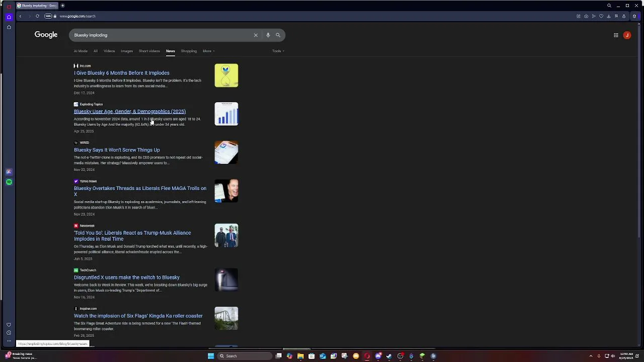Open the Google apps grid
Image resolution: width=644 pixels, height=362 pixels.
pyautogui.click(x=616, y=35)
